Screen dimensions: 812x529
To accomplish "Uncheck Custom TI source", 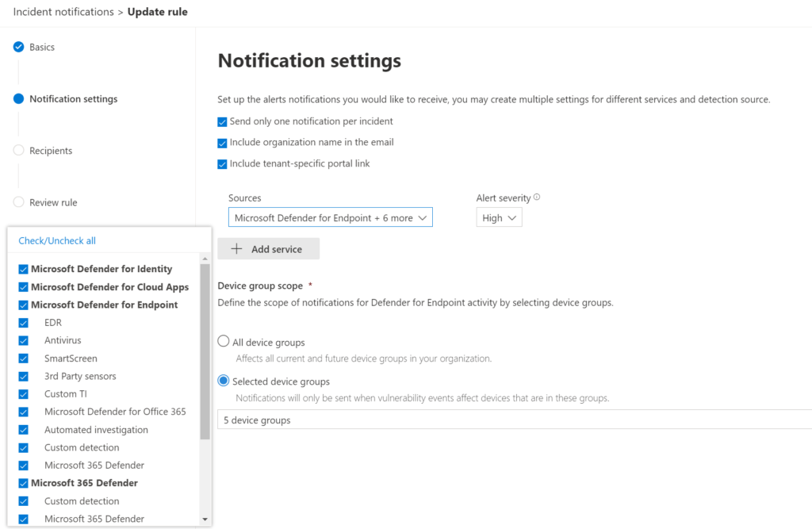I will pyautogui.click(x=23, y=394).
